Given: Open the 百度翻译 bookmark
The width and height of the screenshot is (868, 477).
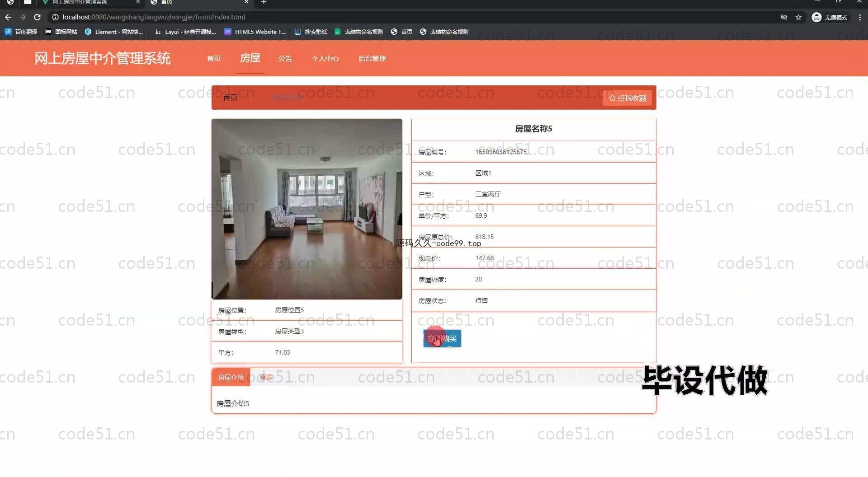Looking at the screenshot, I should (x=21, y=32).
